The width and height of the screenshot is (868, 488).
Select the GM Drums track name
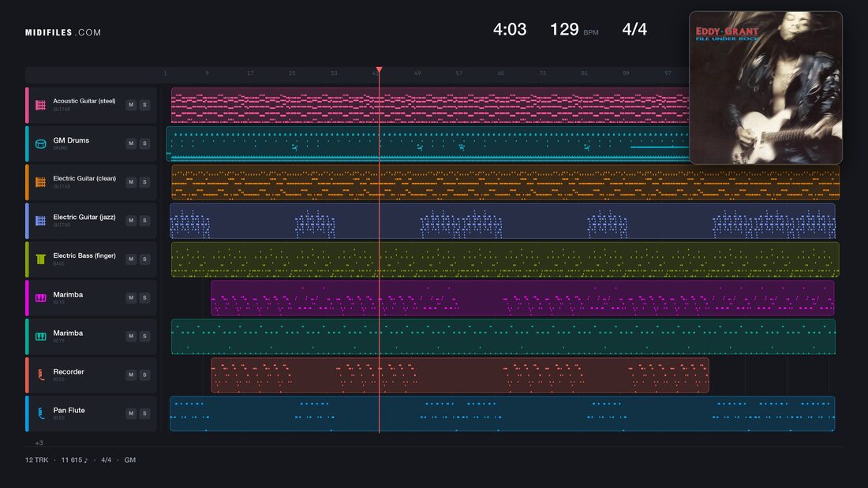(x=71, y=140)
